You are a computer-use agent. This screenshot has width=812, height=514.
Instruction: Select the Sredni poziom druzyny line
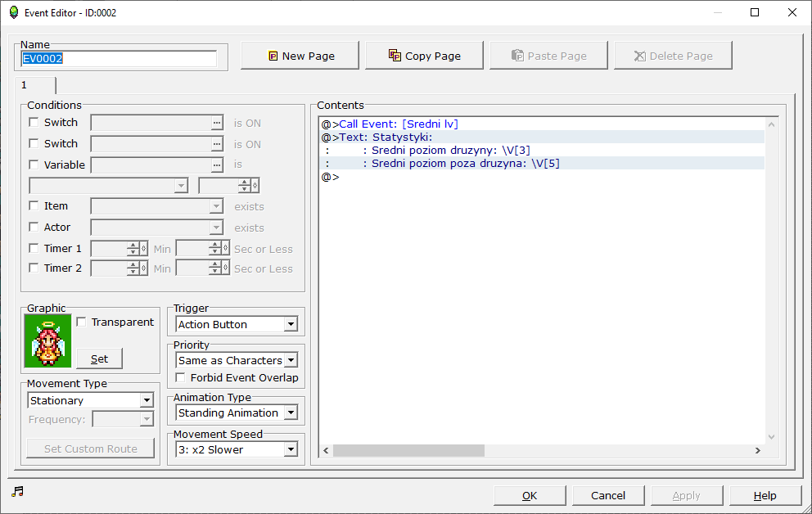pyautogui.click(x=542, y=150)
